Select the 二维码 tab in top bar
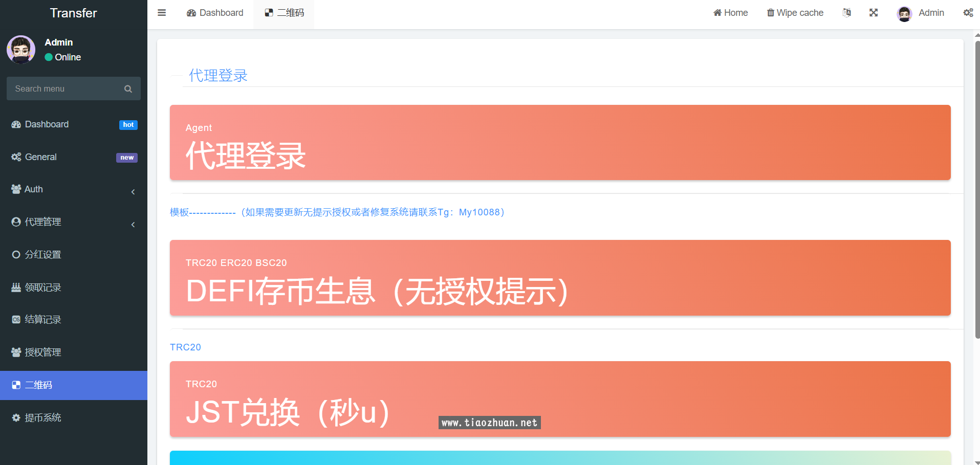Image resolution: width=980 pixels, height=465 pixels. tap(284, 13)
